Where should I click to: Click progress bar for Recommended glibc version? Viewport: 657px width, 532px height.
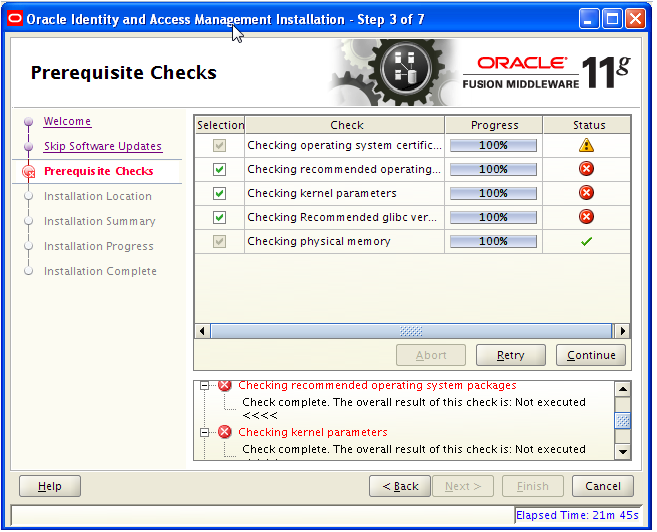pyautogui.click(x=493, y=217)
